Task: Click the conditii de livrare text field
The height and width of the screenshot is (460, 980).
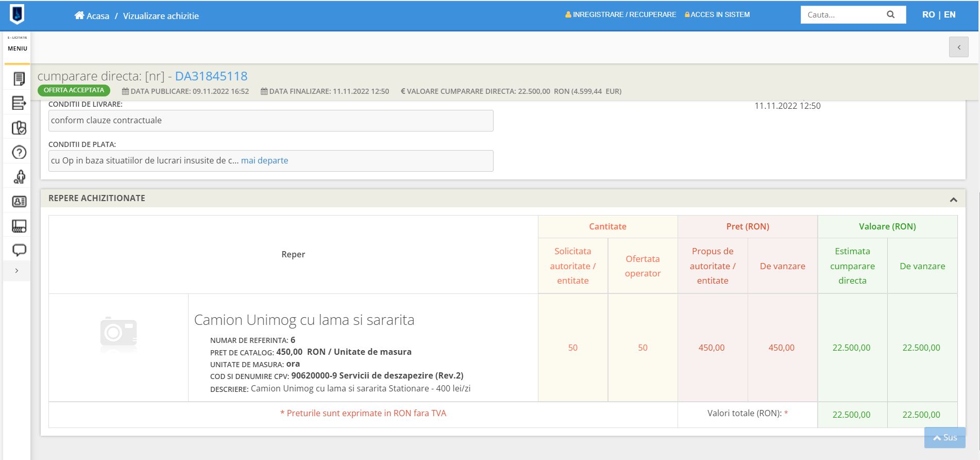Action: (271, 121)
